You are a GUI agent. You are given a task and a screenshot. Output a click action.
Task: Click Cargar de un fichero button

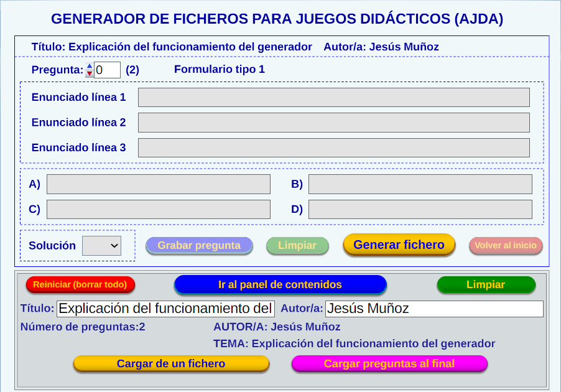tap(171, 363)
